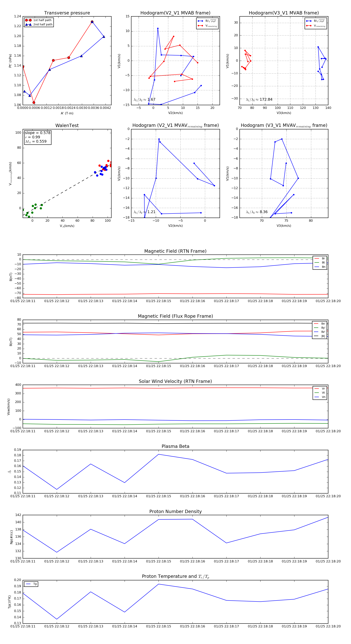Select the '|B|' legend entry
Screen dimensions: 351x644
click(320, 336)
